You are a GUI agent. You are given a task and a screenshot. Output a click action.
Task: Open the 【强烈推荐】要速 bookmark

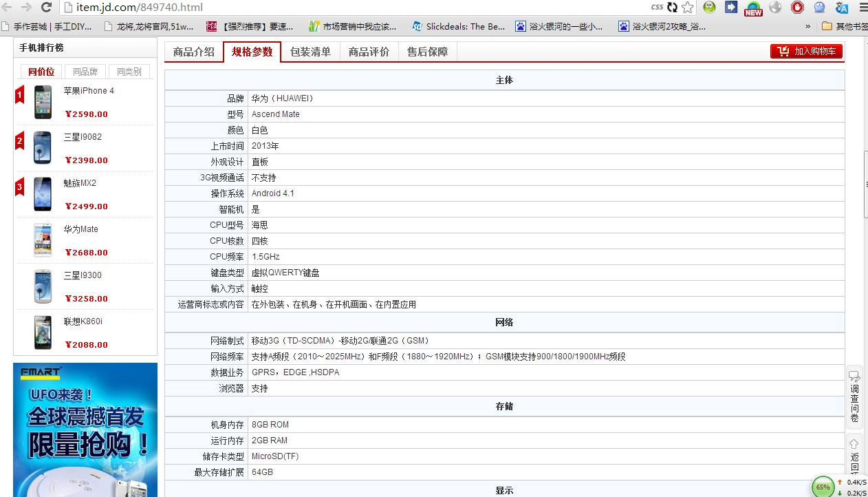(250, 27)
